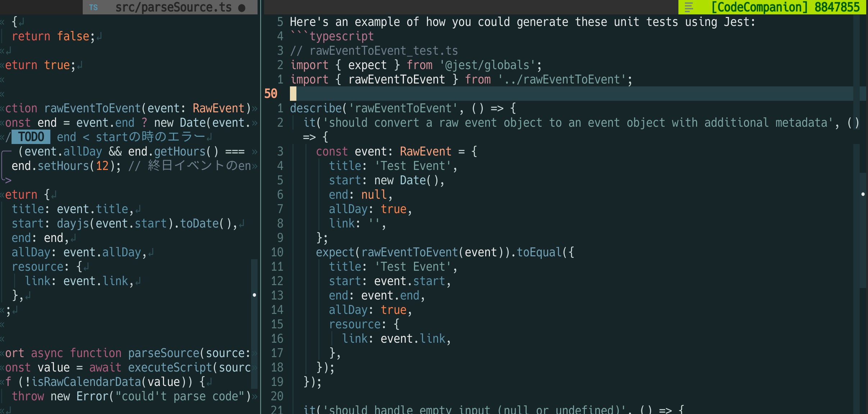This screenshot has width=868, height=414.
Task: Click the '@jest/globals' import string
Action: point(487,65)
